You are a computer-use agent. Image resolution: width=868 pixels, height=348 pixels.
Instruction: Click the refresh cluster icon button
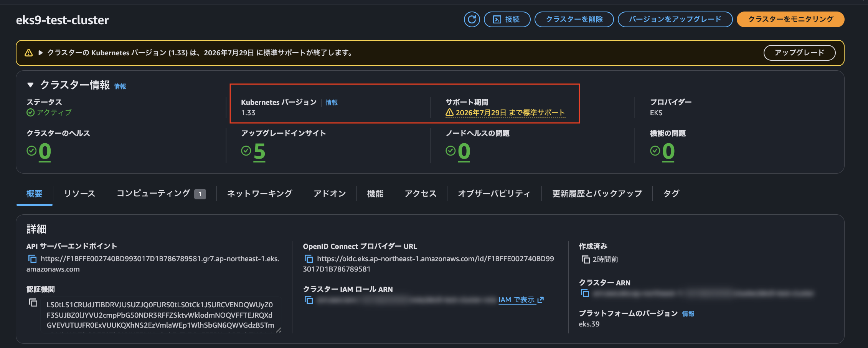tap(472, 19)
